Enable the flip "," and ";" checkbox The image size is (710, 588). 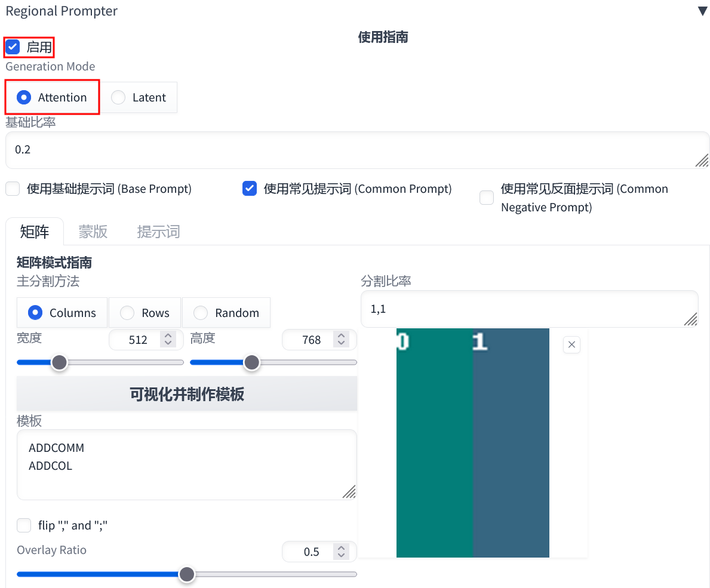24,525
